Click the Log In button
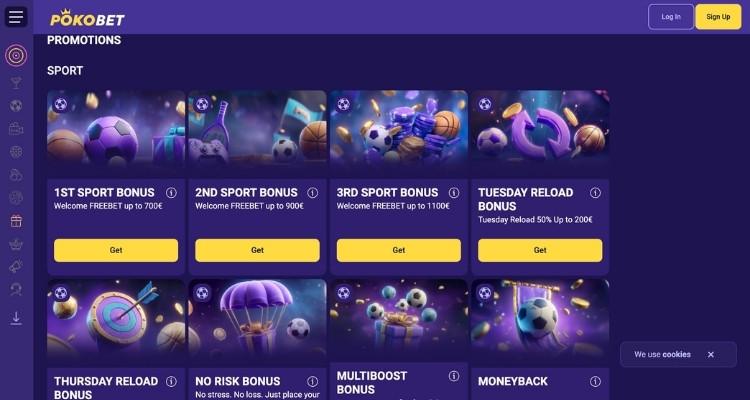 click(671, 17)
